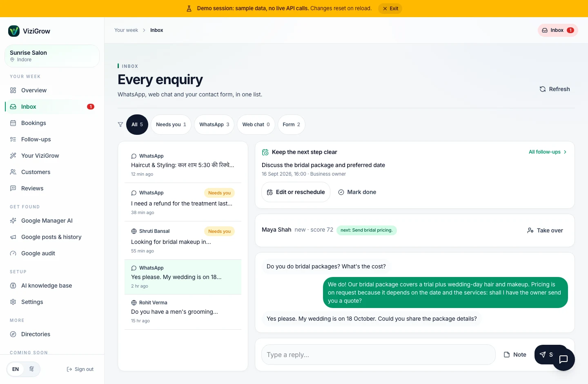This screenshot has height=384, width=588.
Task: Click the Type a reply field
Action: (x=379, y=355)
